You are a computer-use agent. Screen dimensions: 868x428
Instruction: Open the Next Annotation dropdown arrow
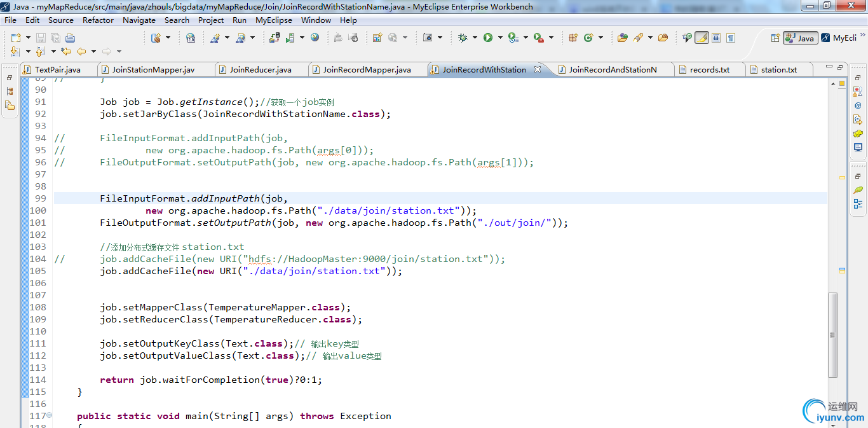point(28,51)
